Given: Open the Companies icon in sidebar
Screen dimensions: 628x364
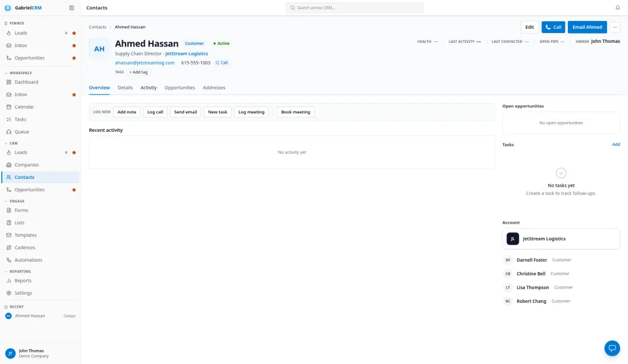Looking at the screenshot, I should pyautogui.click(x=9, y=165).
